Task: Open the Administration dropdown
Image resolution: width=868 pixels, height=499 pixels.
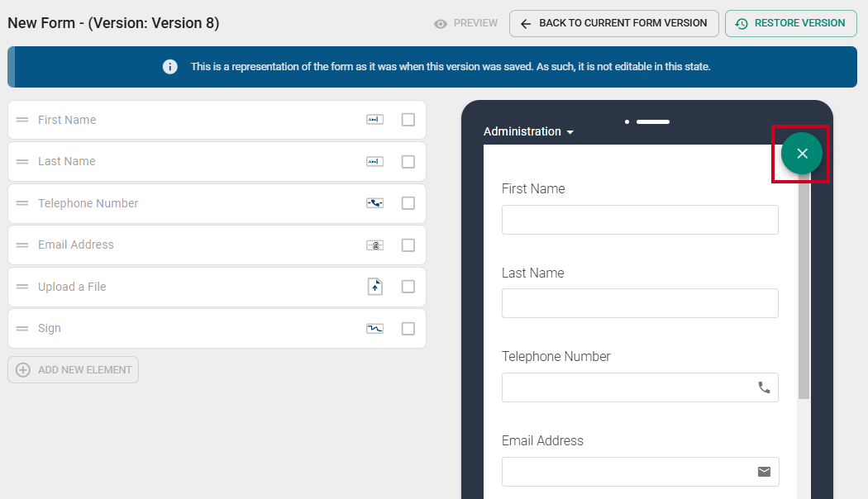Action: (x=529, y=131)
